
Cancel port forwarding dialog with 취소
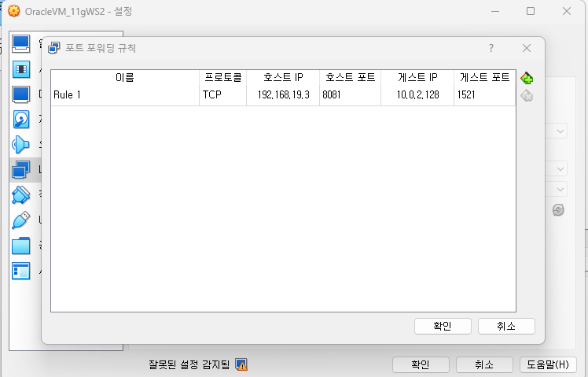coord(506,326)
